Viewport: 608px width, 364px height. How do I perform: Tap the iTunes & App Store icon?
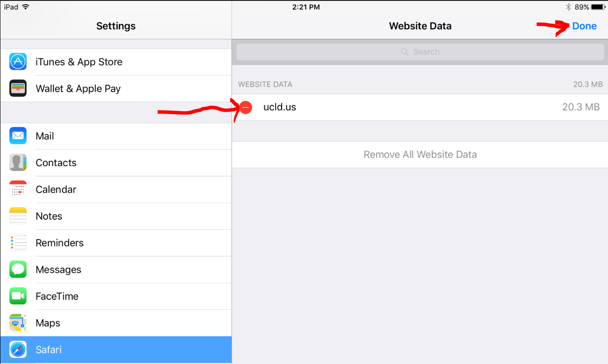pos(18,62)
